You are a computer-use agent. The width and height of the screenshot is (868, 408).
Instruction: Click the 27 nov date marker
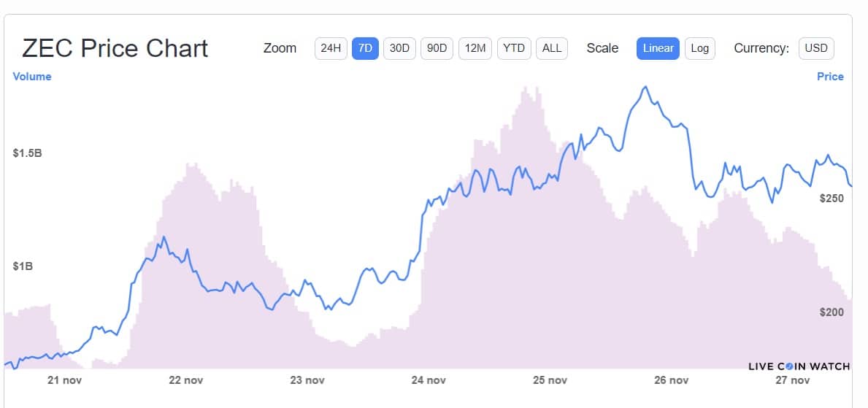[x=792, y=380]
